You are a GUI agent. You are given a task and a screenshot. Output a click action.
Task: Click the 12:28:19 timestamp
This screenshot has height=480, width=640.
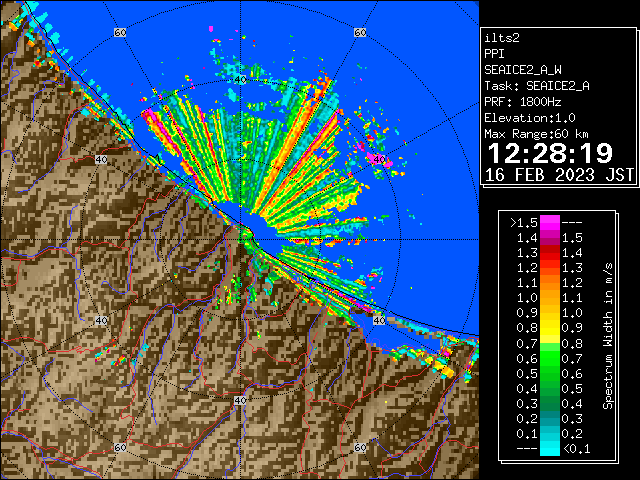click(550, 153)
